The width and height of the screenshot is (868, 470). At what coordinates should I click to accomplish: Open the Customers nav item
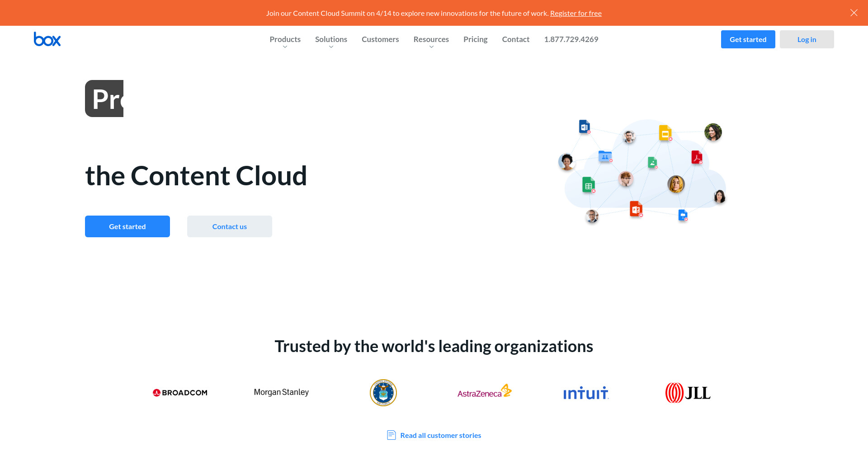(x=380, y=39)
